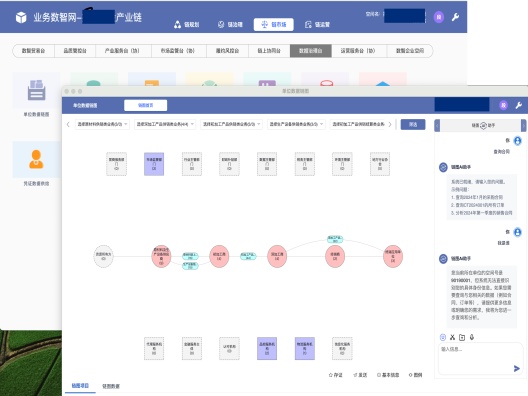The image size is (528, 396).
Task: Collapse the assistant panel using its left edge handle
Action: click(x=437, y=126)
